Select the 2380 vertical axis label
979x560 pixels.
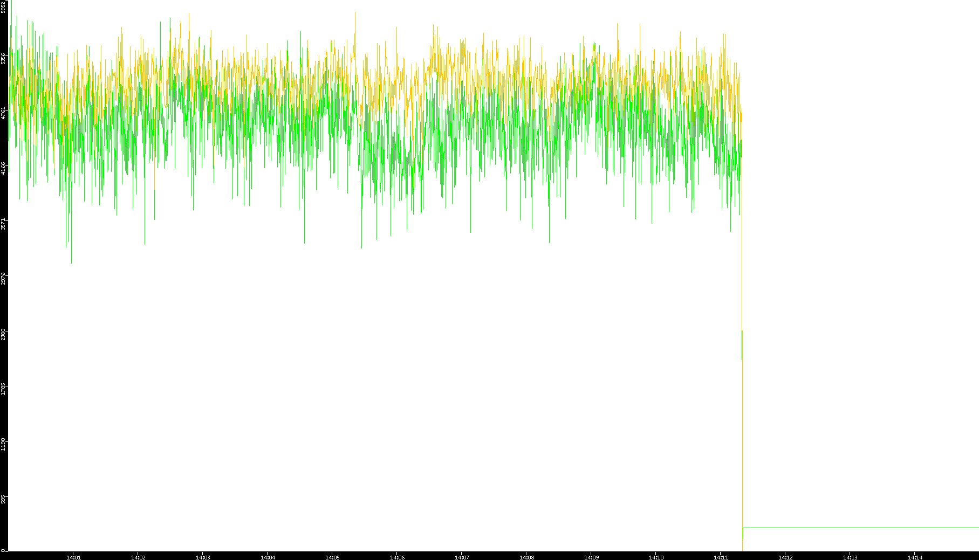(3, 334)
